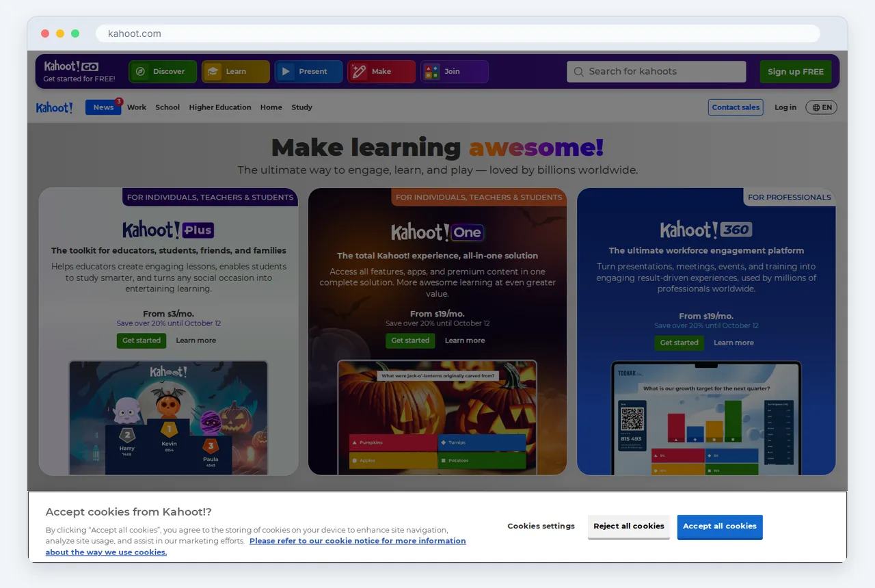
Task: Open the News tab
Action: (x=103, y=107)
